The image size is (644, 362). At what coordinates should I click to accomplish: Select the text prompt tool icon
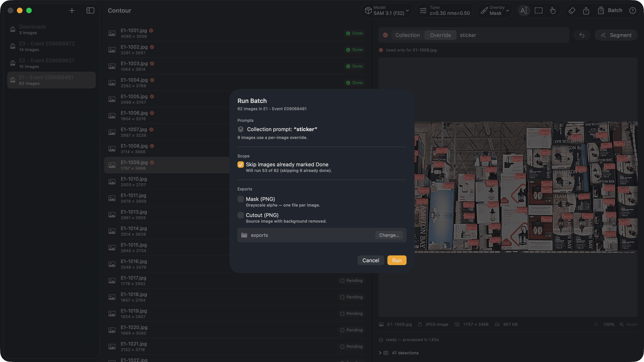(x=524, y=10)
